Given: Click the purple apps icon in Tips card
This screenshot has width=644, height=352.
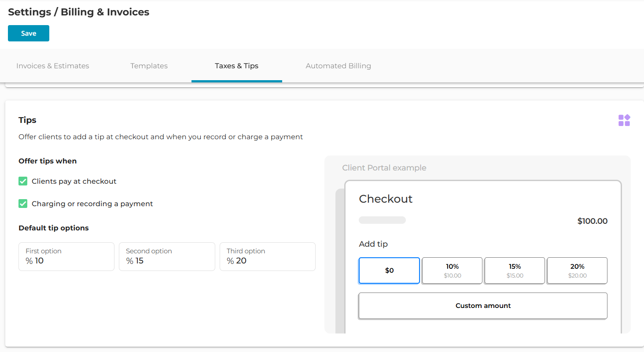Looking at the screenshot, I should [x=624, y=120].
